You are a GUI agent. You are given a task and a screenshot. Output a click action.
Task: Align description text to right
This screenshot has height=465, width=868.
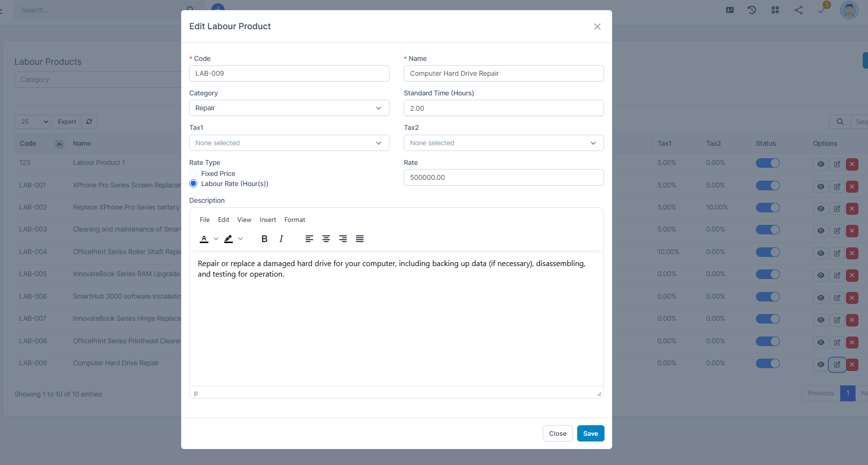[x=343, y=239]
